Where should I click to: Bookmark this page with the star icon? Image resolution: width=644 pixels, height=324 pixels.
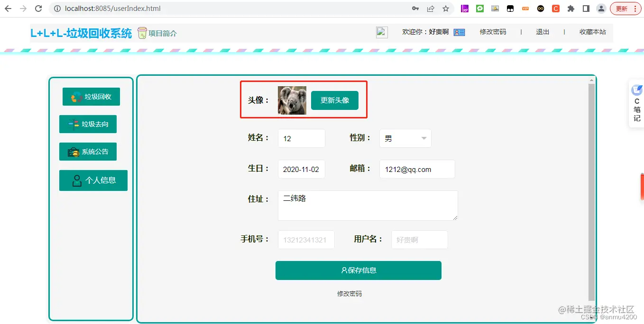(x=446, y=9)
